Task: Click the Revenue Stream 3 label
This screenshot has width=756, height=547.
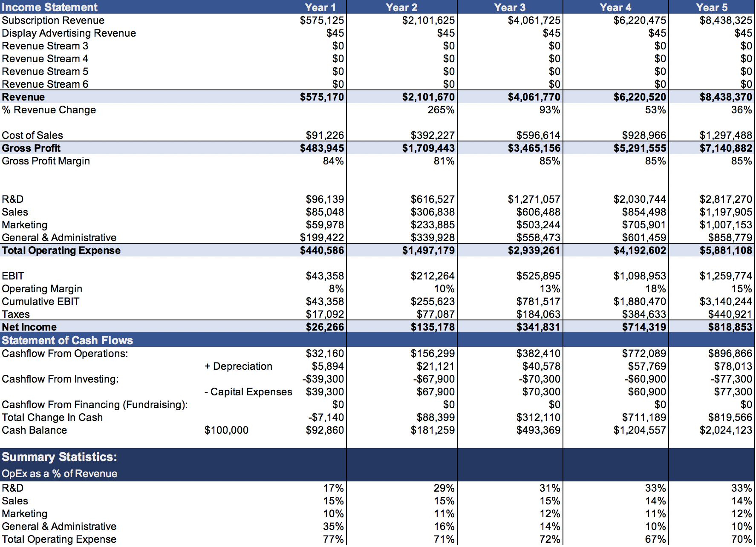Action: point(45,46)
